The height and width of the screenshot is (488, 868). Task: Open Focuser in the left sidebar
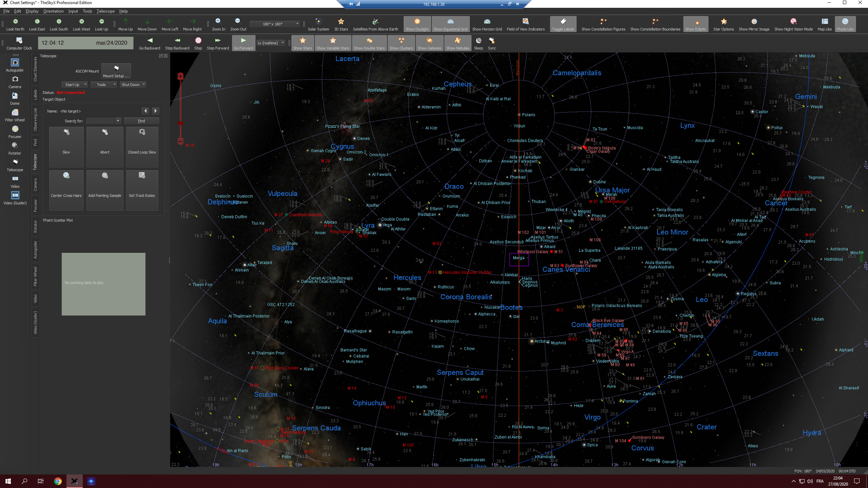tap(15, 132)
